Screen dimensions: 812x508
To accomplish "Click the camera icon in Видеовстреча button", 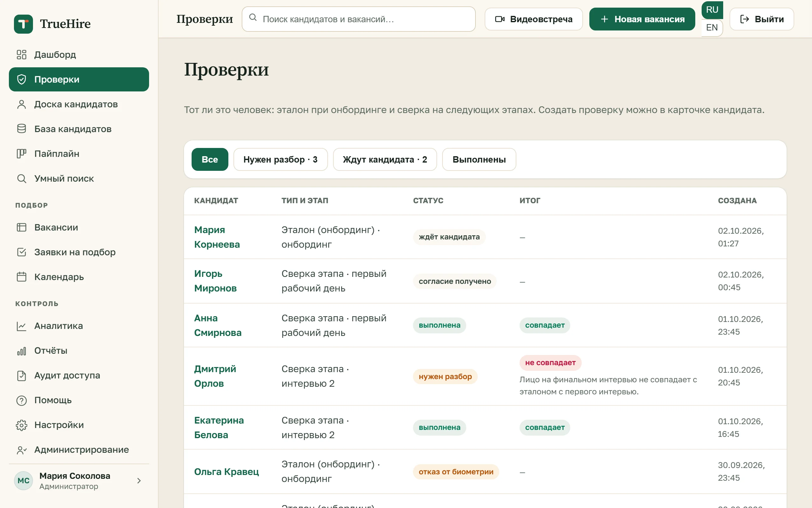I will pyautogui.click(x=500, y=19).
